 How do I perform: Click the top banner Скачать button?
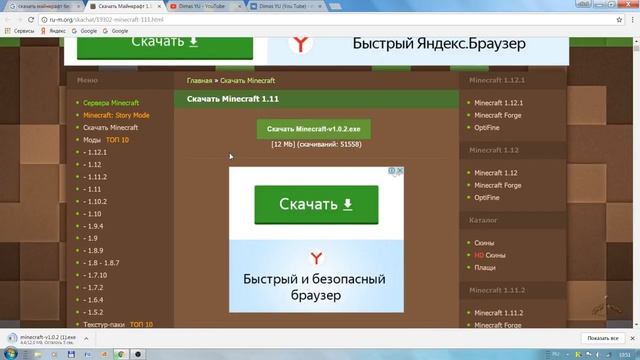(165, 47)
